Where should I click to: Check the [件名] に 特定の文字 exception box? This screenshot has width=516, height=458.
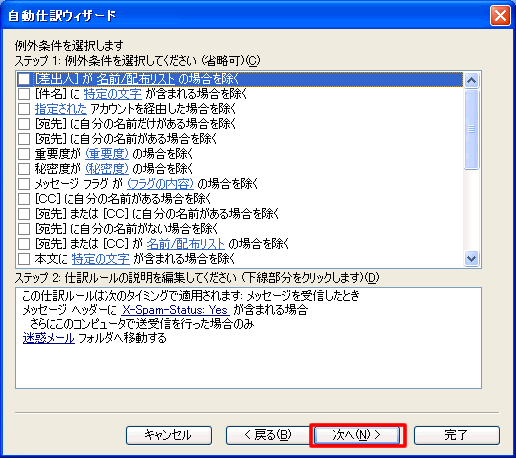click(24, 94)
